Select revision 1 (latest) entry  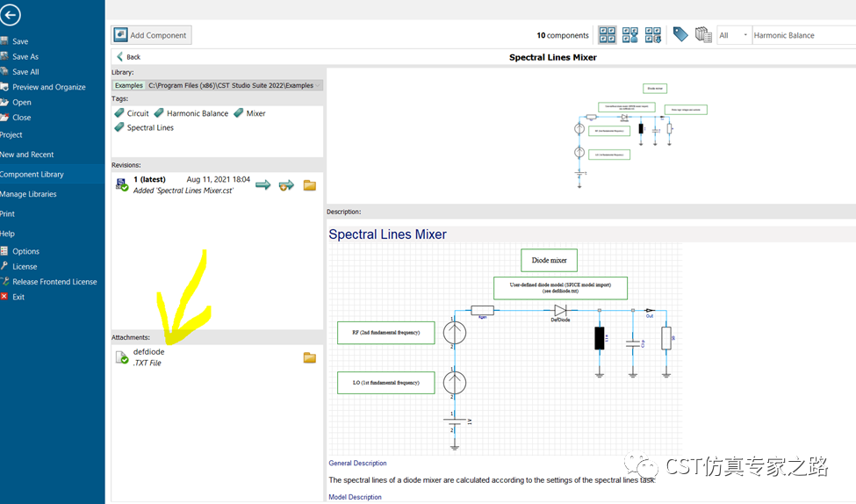coord(183,184)
